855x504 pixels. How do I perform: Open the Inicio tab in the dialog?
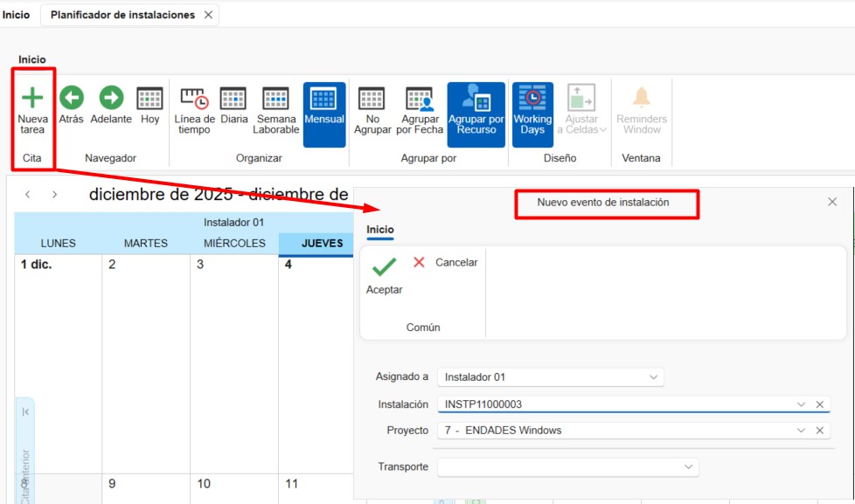pyautogui.click(x=380, y=230)
